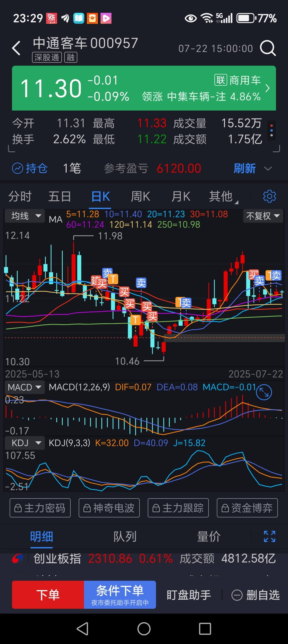Tap the rightmost 卖 marker on chart
This screenshot has height=644, width=288.
tap(276, 275)
